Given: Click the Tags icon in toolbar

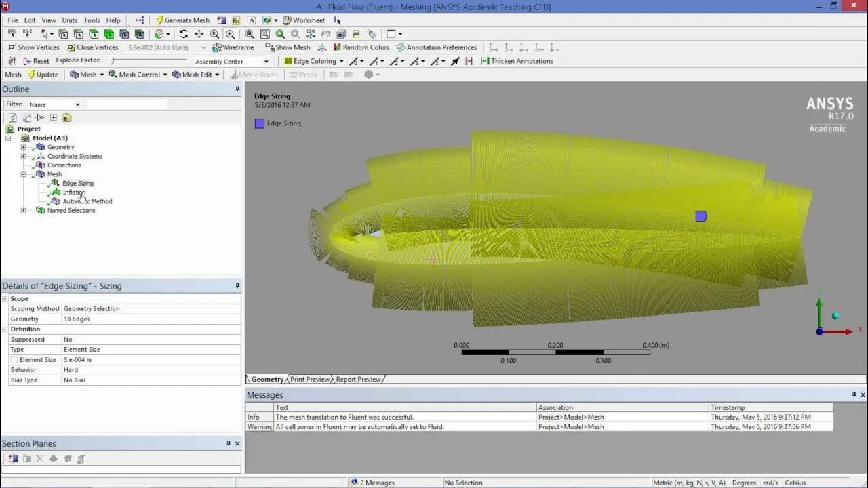Looking at the screenshot, I should 372,34.
